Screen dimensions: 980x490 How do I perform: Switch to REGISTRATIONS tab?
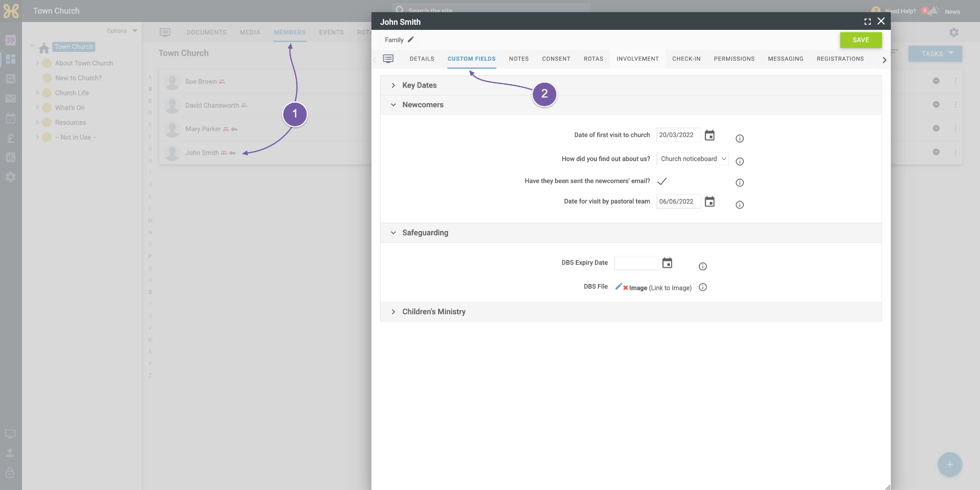(x=840, y=59)
